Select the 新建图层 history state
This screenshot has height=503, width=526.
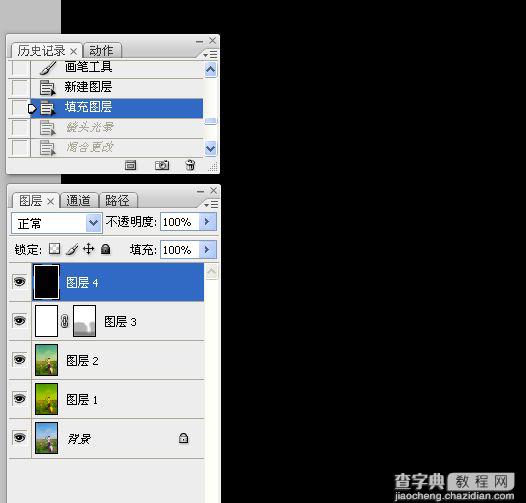coord(117,88)
